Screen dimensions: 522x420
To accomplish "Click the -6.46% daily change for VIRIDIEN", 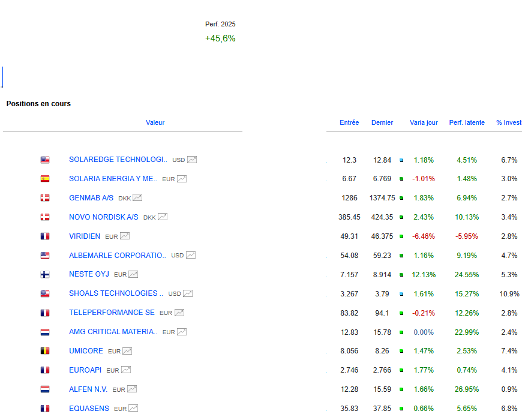I will click(x=424, y=236).
